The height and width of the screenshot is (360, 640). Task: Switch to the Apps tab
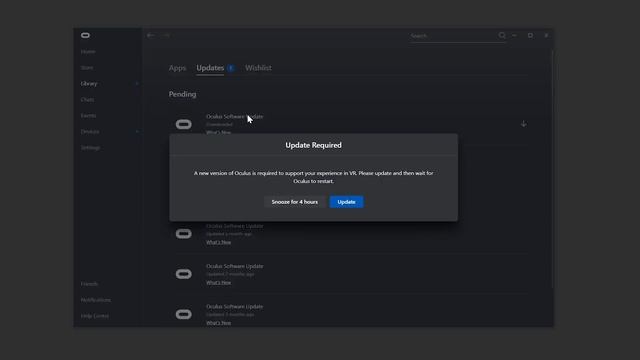click(x=177, y=68)
